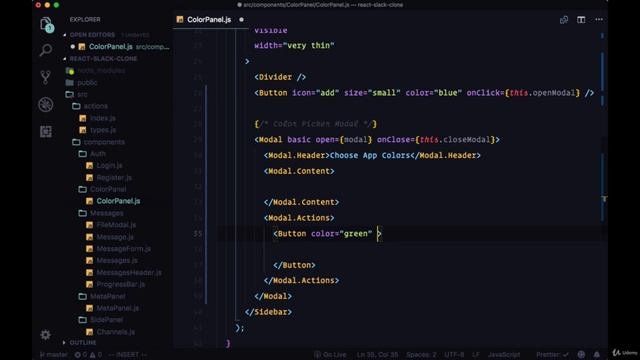Open Register.js in the Auth folder
Viewport: 640px width, 360px height.
[x=114, y=178]
